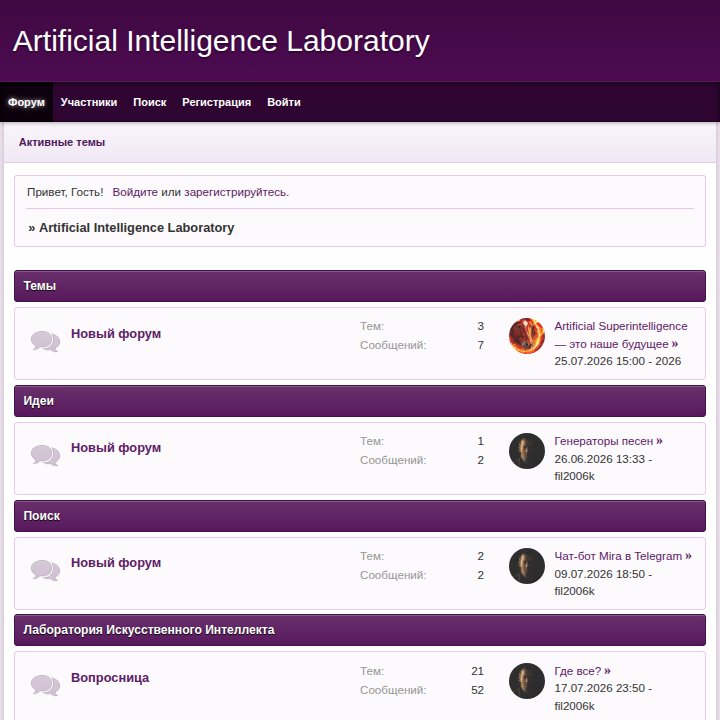Open the avatar next to Где все? post
This screenshot has height=720, width=720.
coord(527,681)
